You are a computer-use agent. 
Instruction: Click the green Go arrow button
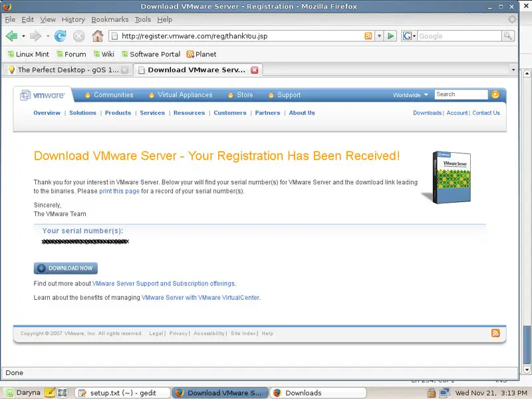click(x=390, y=36)
